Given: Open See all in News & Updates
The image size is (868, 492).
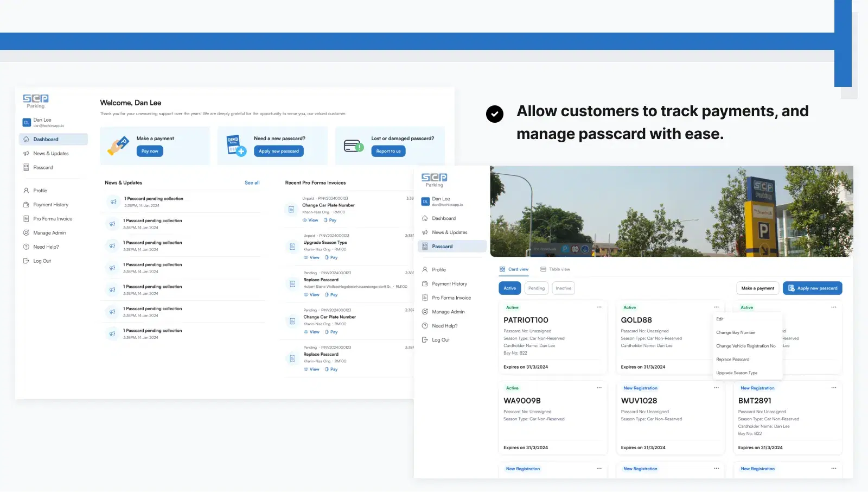Looking at the screenshot, I should 252,183.
